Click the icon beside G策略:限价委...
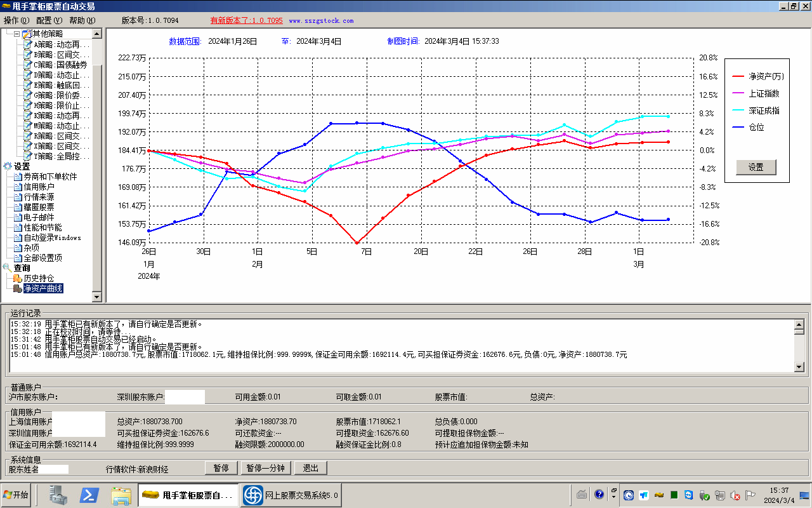This screenshot has height=508, width=812. point(28,95)
